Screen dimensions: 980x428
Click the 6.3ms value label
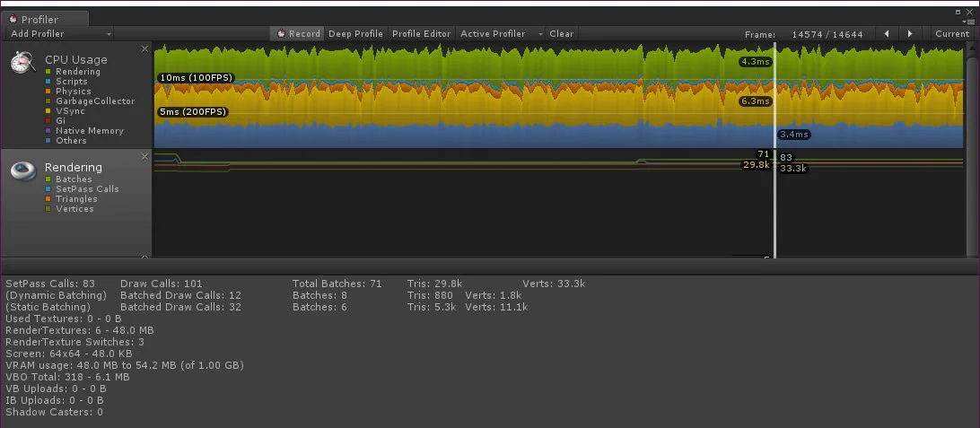pyautogui.click(x=755, y=101)
